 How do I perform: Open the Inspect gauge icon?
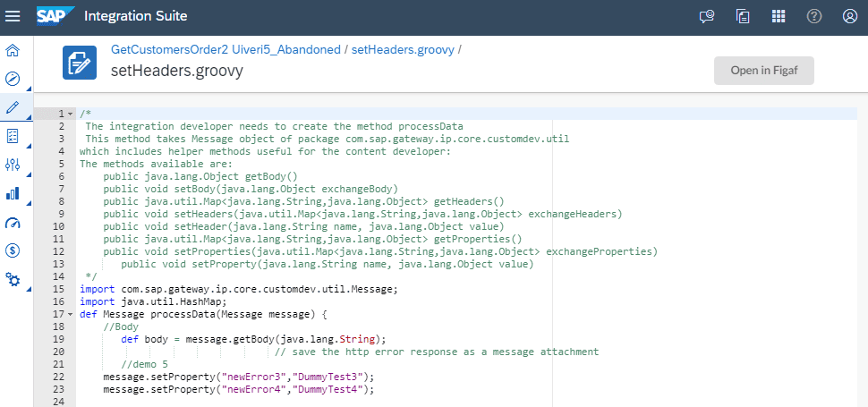tap(13, 223)
